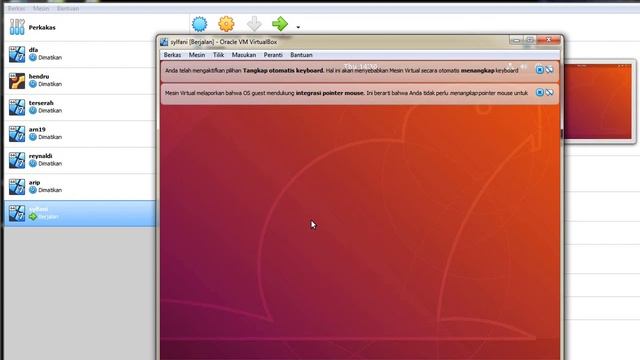Click the VirtualBox icon in sylfani window title bar
This screenshot has width=640, height=360.
[164, 42]
